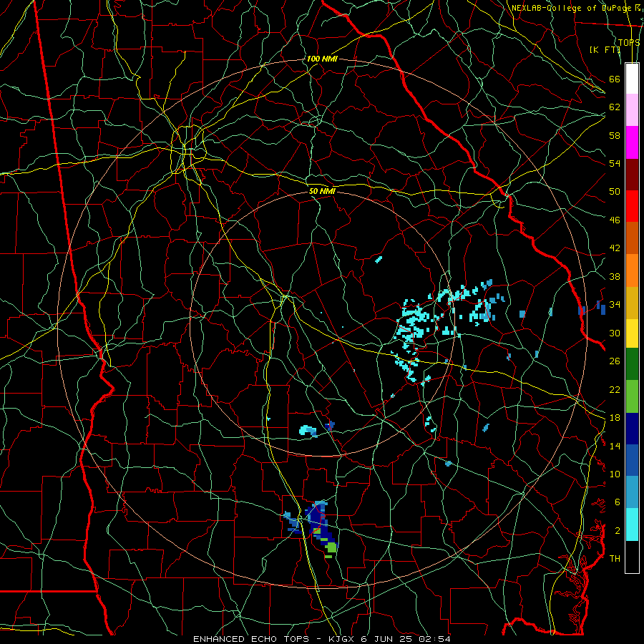Click the legend value '42'

click(615, 248)
